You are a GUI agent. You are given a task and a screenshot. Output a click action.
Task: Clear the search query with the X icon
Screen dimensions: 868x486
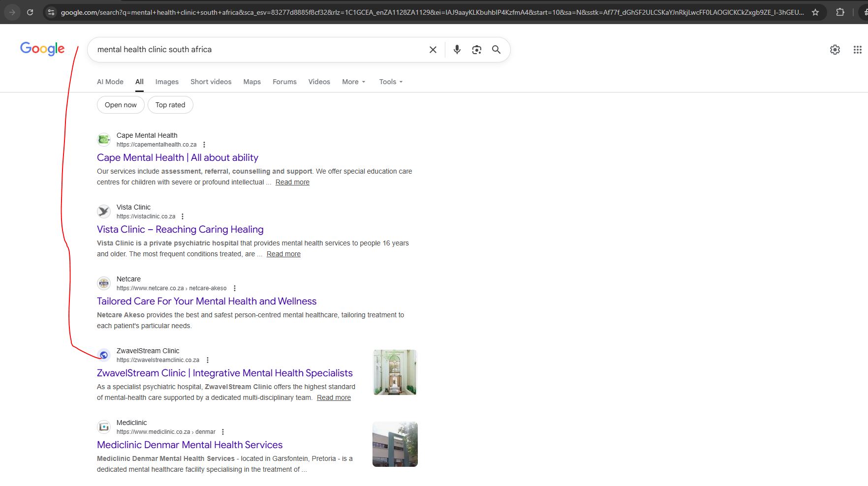pos(433,49)
